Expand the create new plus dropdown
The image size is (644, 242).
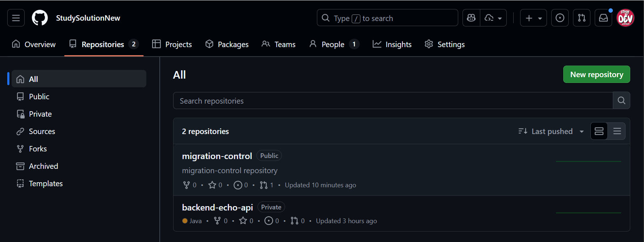533,18
